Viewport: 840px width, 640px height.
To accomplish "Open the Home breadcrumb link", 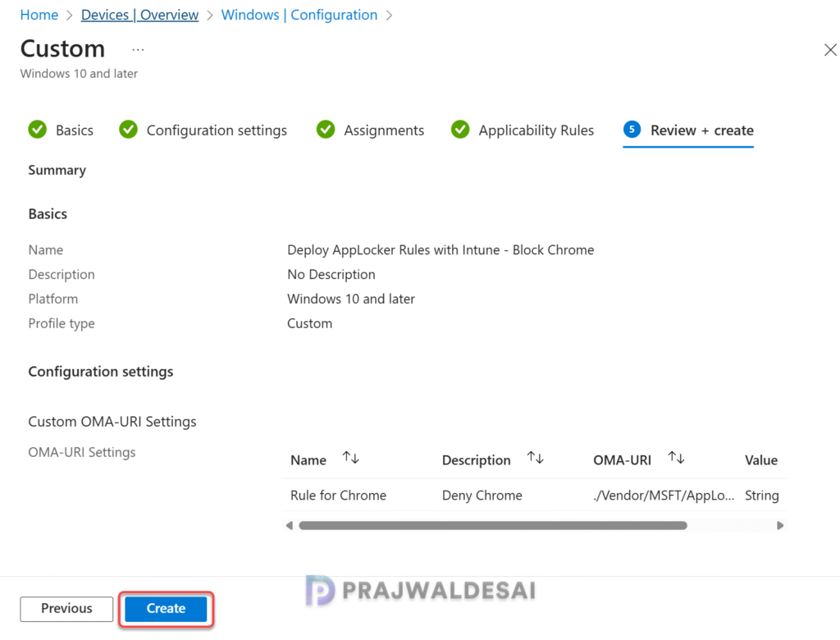I will [x=39, y=15].
